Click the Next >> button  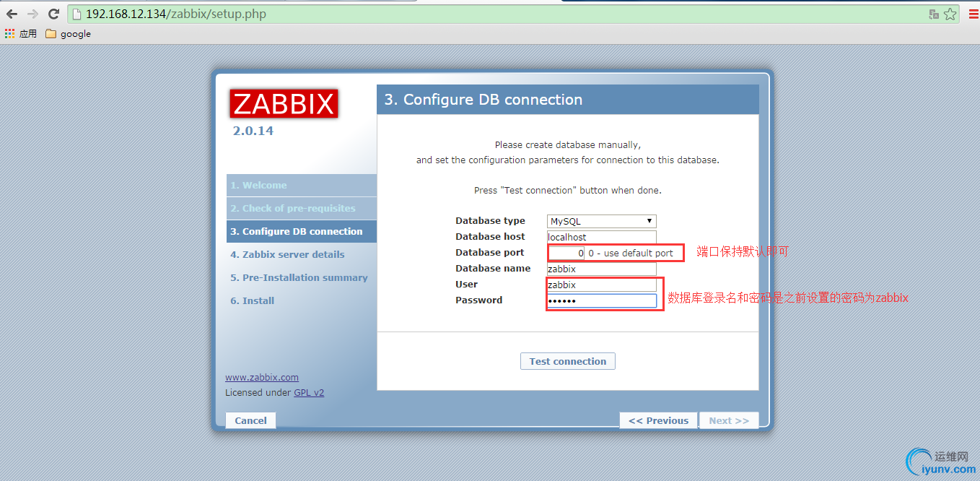[729, 420]
